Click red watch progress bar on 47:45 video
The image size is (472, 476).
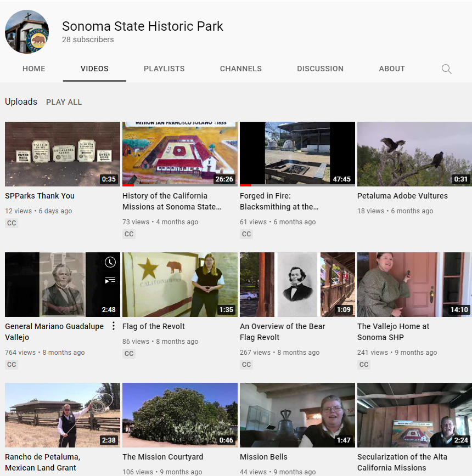pos(245,185)
